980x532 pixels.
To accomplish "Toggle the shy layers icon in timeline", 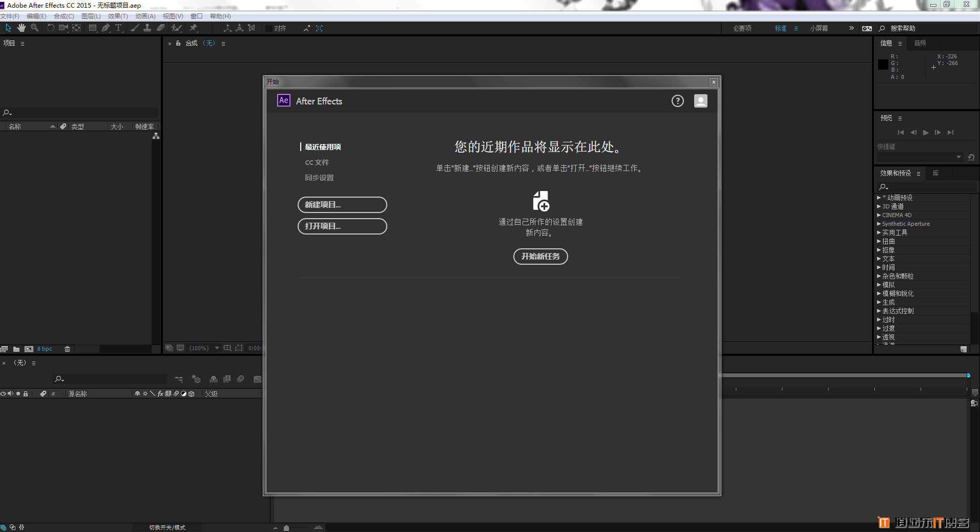I will tap(214, 379).
